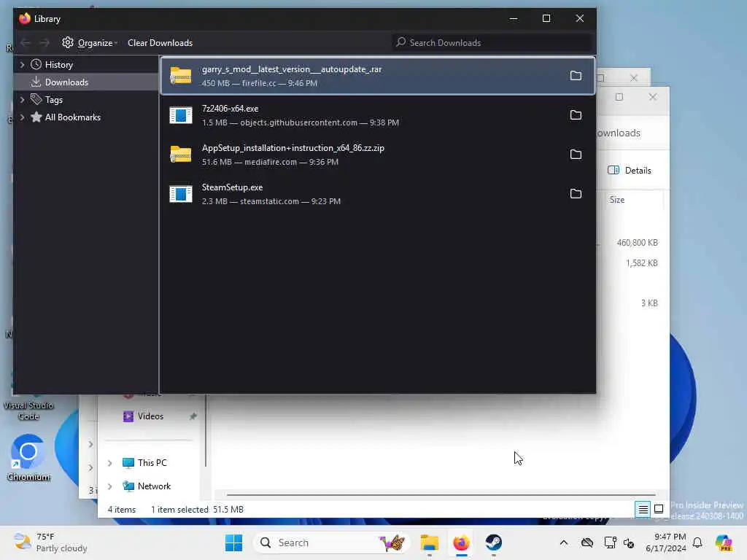Show hidden system tray icons

[x=564, y=542]
